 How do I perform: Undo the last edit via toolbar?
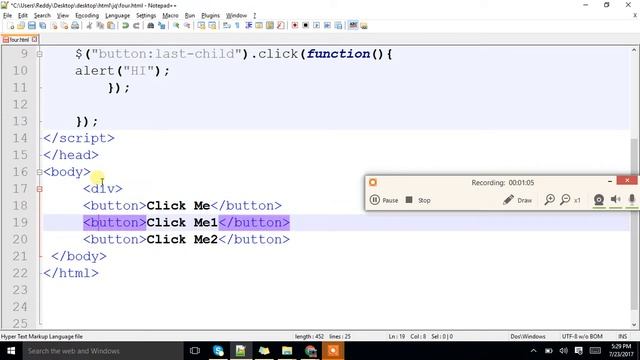[125, 26]
